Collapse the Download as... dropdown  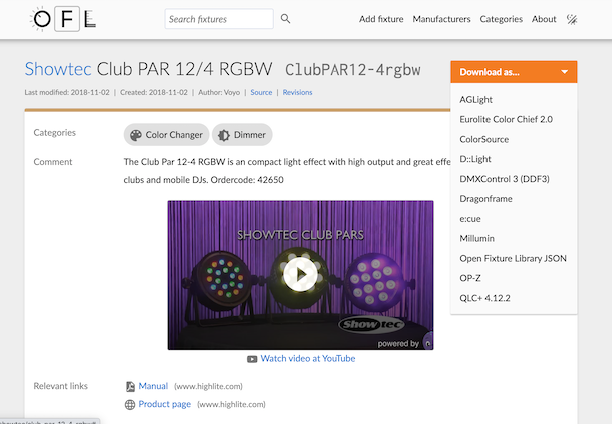pos(514,72)
